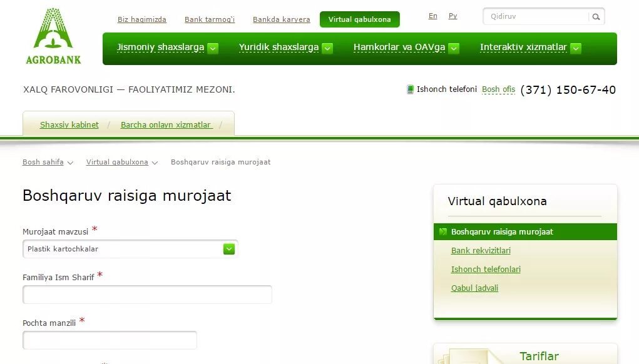
Task: Open the Qabul jadvali sidebar link
Action: coord(474,288)
